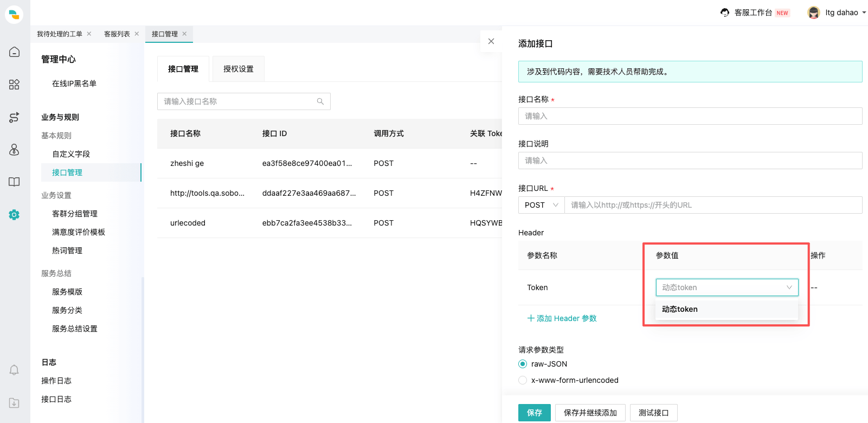Screen dimensions: 868x423
Task: Expand the 动态token parameter value dropdown
Action: click(726, 287)
